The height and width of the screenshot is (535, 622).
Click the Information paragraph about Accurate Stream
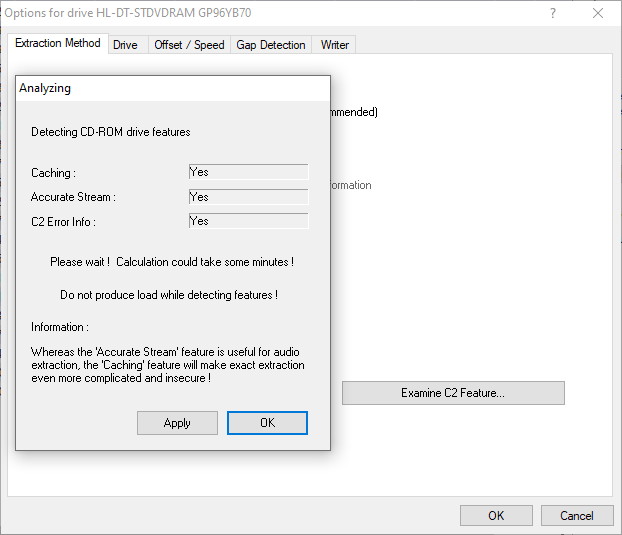click(x=165, y=365)
